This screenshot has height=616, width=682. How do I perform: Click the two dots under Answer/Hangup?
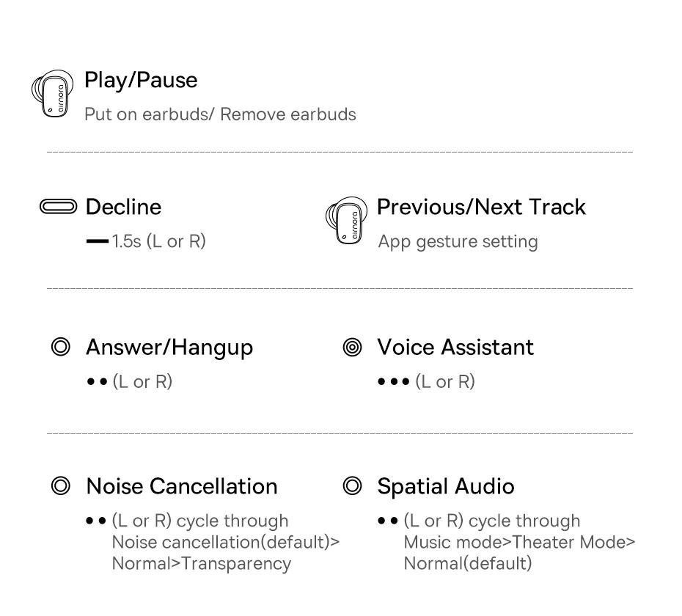(96, 382)
